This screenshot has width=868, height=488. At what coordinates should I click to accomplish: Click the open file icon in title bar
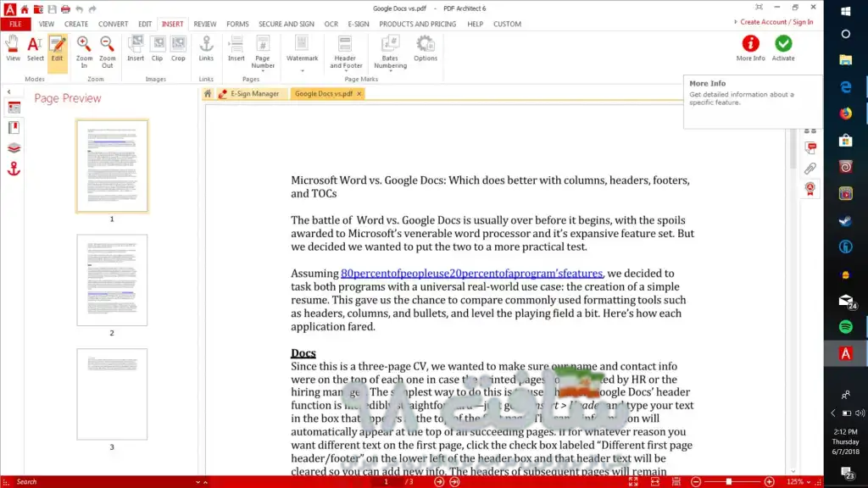pyautogui.click(x=38, y=8)
